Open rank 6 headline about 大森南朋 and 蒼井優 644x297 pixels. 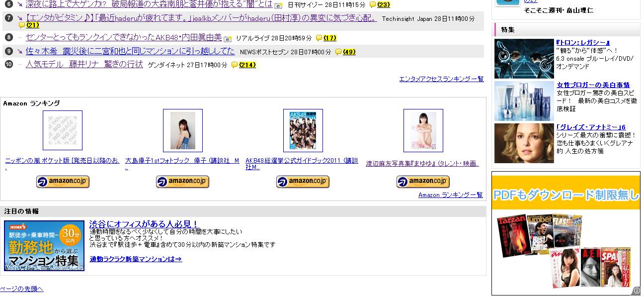[x=149, y=4]
